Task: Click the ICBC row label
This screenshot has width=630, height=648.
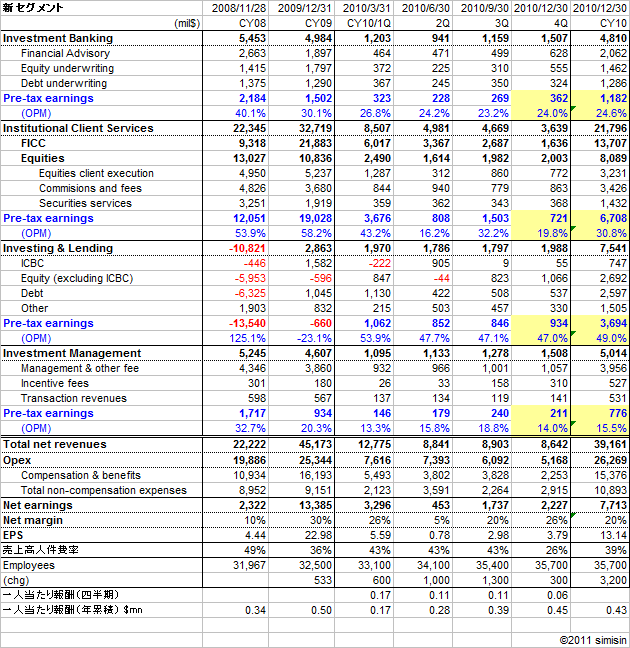Action: (x=32, y=263)
